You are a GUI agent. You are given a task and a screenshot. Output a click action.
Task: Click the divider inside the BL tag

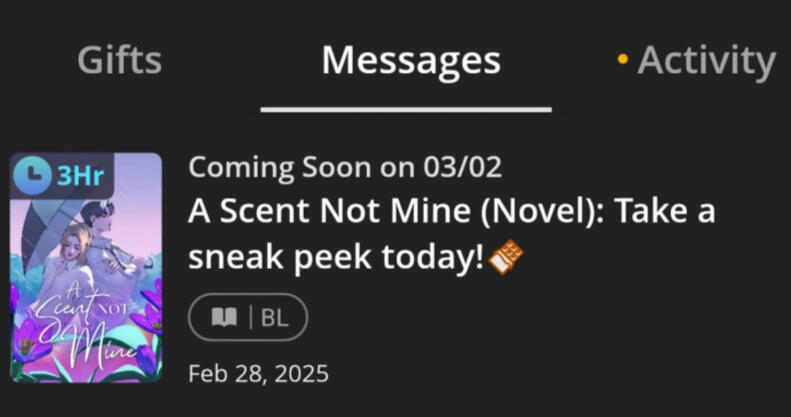point(251,318)
